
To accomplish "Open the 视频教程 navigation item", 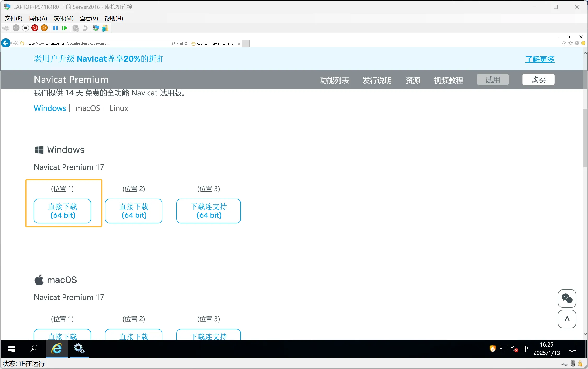I will [x=448, y=80].
